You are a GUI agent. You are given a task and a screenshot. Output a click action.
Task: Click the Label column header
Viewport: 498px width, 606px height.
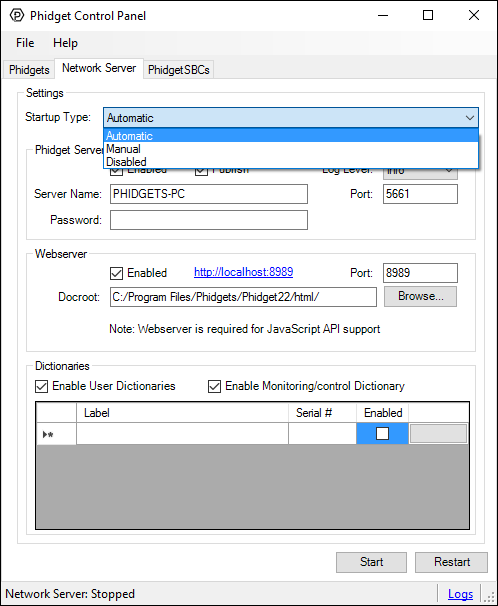click(x=182, y=413)
